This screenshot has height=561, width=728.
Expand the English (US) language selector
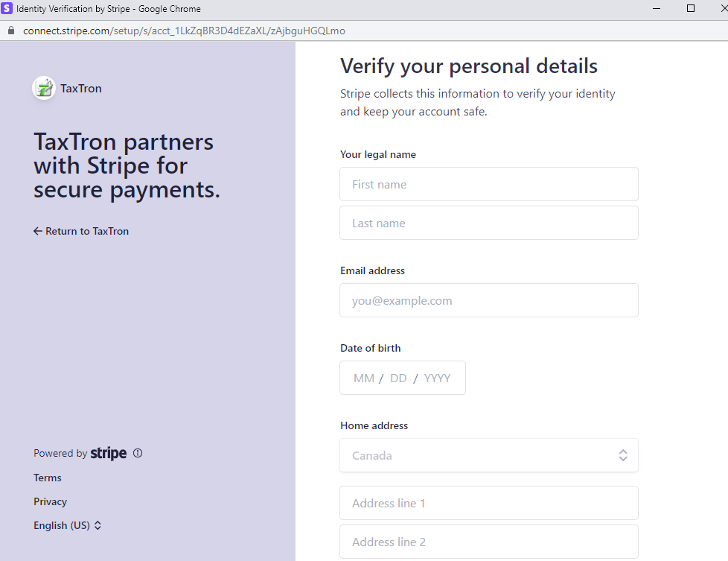[67, 525]
